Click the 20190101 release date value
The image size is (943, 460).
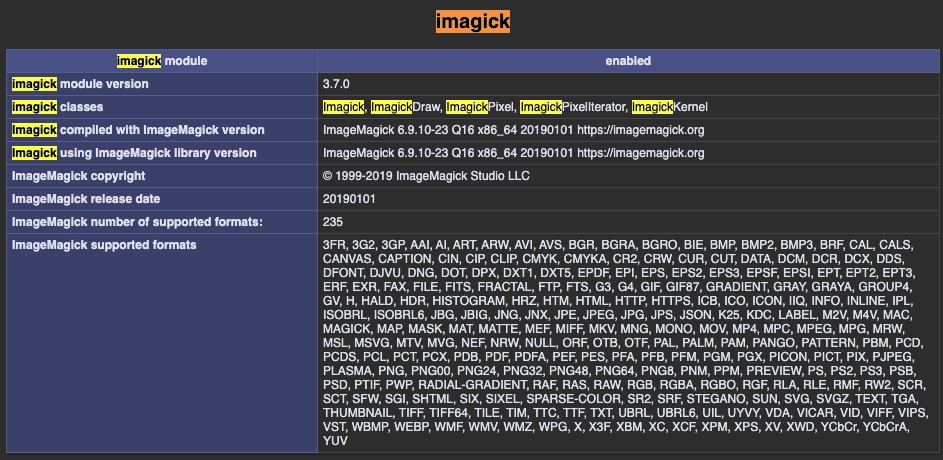[x=347, y=199]
